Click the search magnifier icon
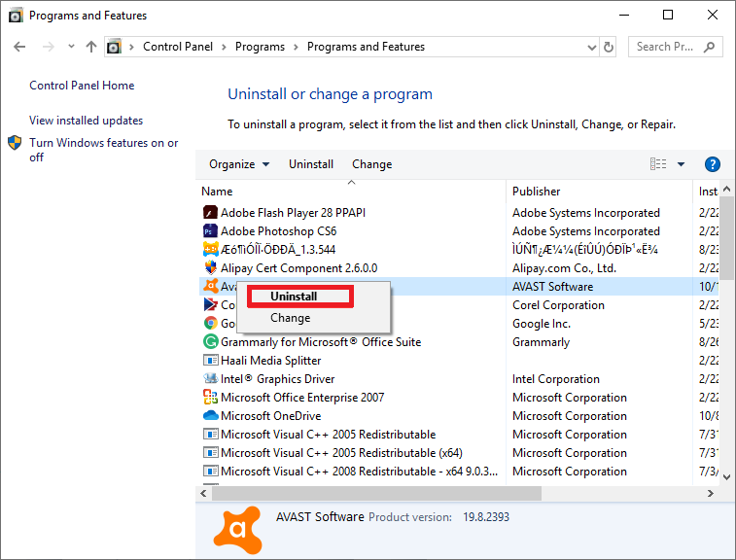The width and height of the screenshot is (736, 560). pyautogui.click(x=709, y=47)
